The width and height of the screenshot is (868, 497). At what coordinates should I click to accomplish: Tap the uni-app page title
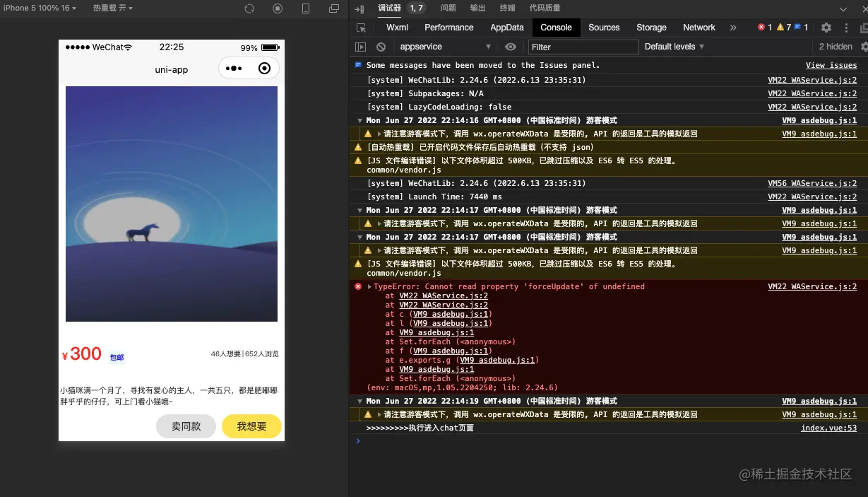172,69
